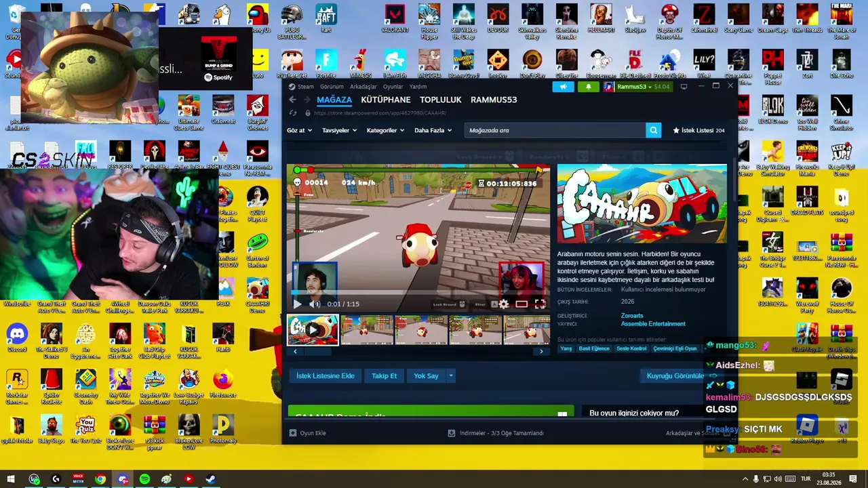Show hidden system tray icons
Viewport: 868px width, 488px height.
click(745, 479)
